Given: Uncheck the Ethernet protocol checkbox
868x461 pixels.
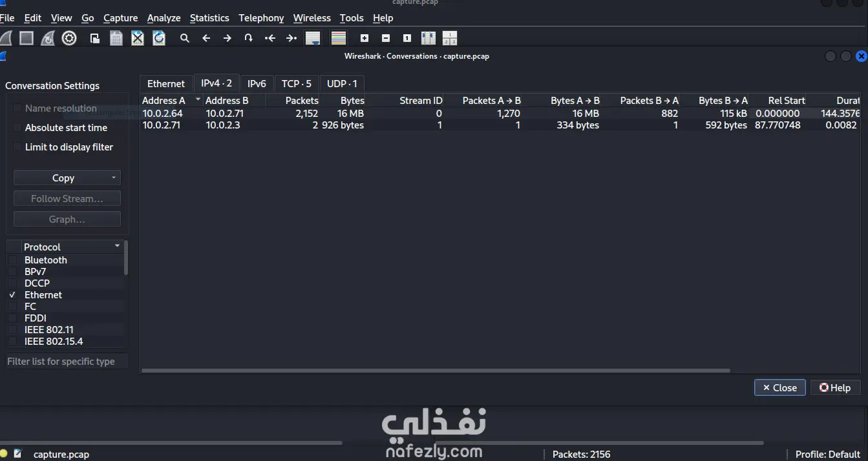Looking at the screenshot, I should pyautogui.click(x=12, y=295).
